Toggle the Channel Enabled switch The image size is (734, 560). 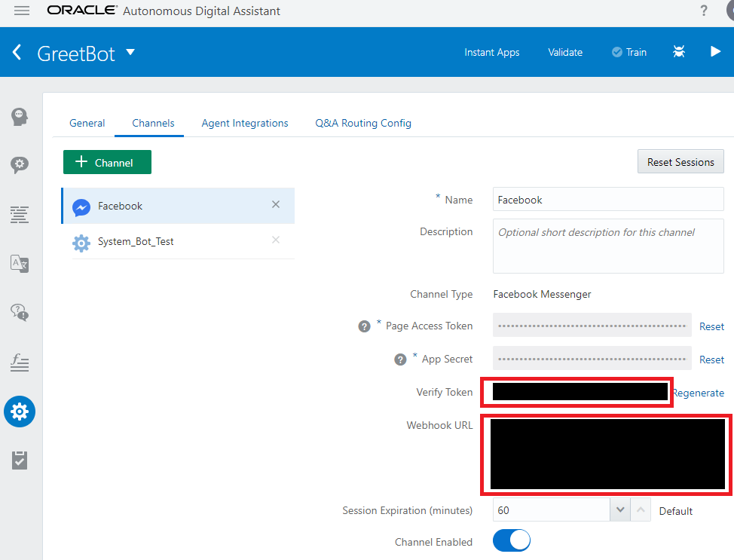pos(512,540)
